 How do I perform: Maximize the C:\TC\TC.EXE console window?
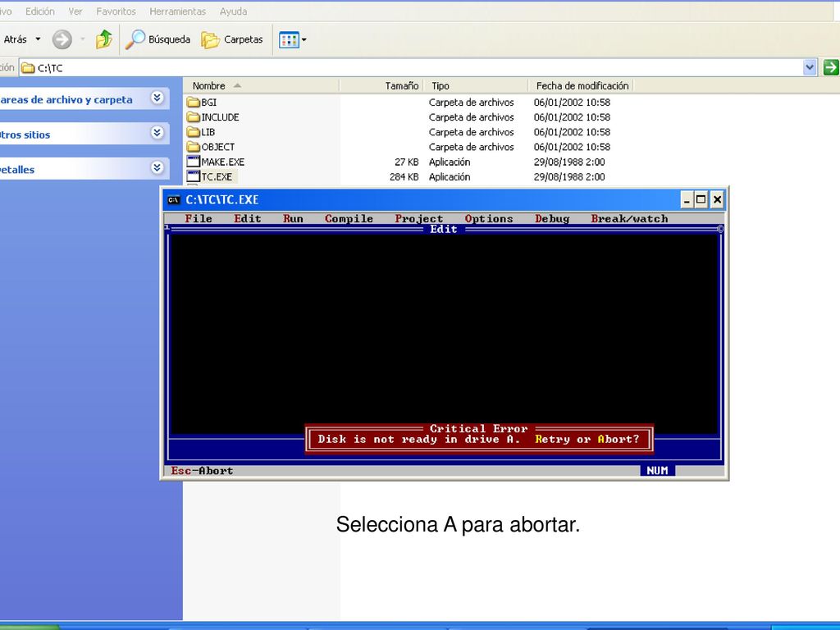click(x=701, y=200)
